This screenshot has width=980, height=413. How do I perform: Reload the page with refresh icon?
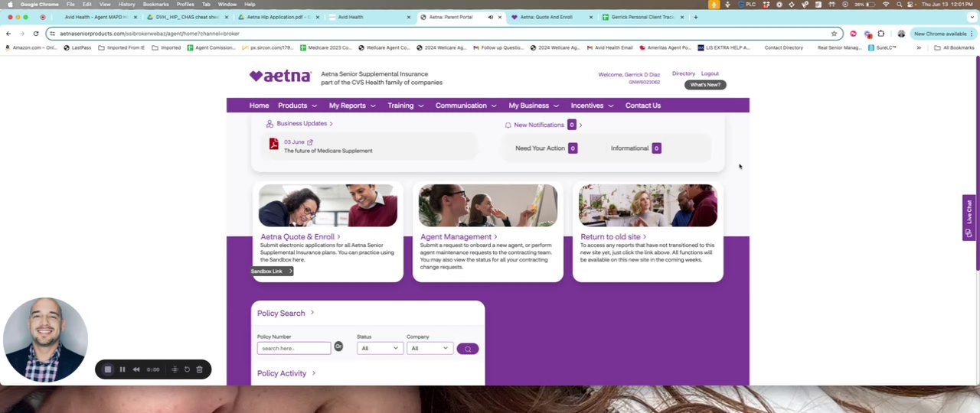[x=36, y=34]
